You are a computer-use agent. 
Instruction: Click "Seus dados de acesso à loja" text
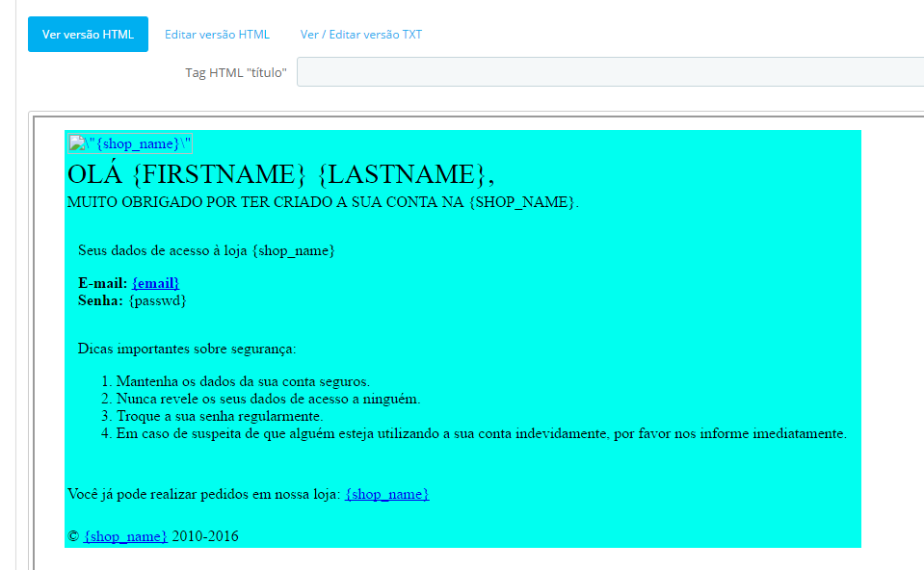pos(206,250)
